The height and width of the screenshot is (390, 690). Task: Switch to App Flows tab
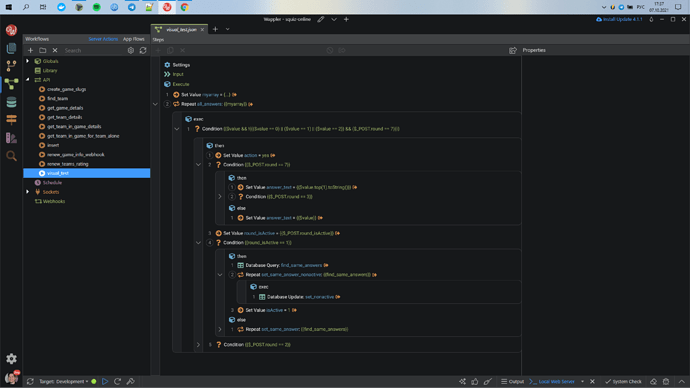134,39
